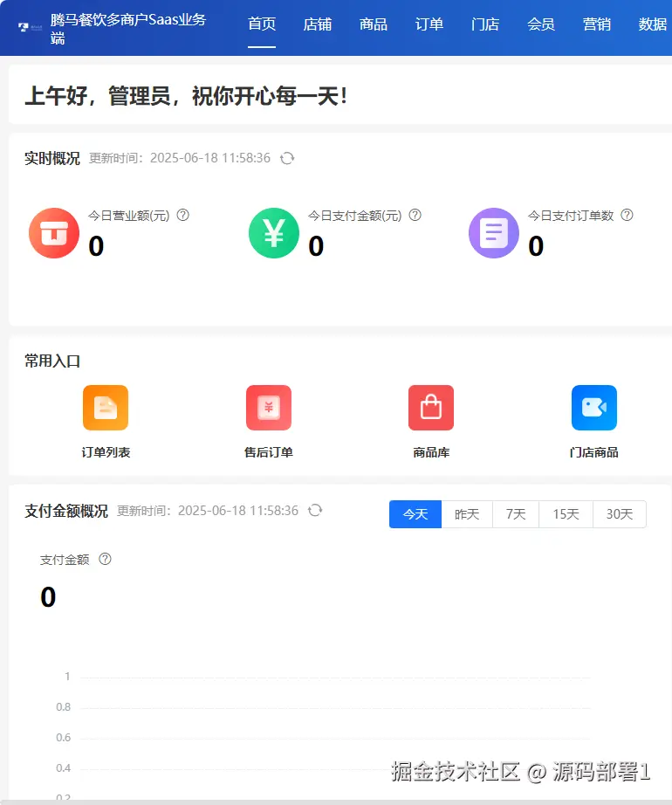Image resolution: width=672 pixels, height=805 pixels.
Task: Click the chart y-axis label 0.8
Action: coord(63,707)
